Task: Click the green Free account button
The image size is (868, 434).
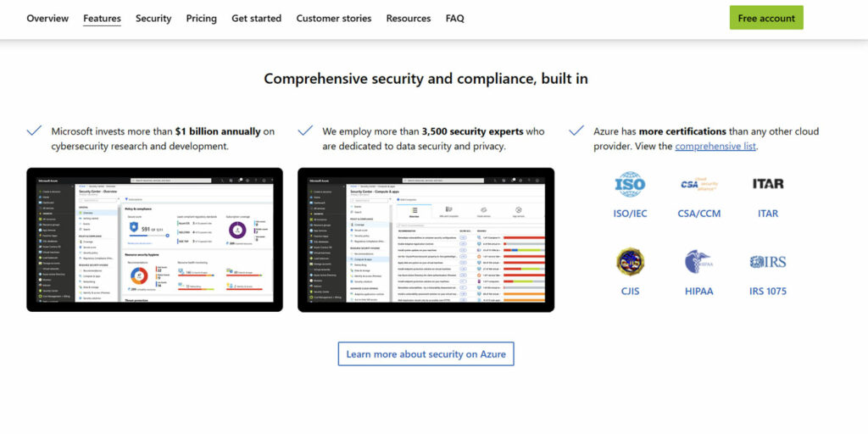Action: pyautogui.click(x=766, y=18)
